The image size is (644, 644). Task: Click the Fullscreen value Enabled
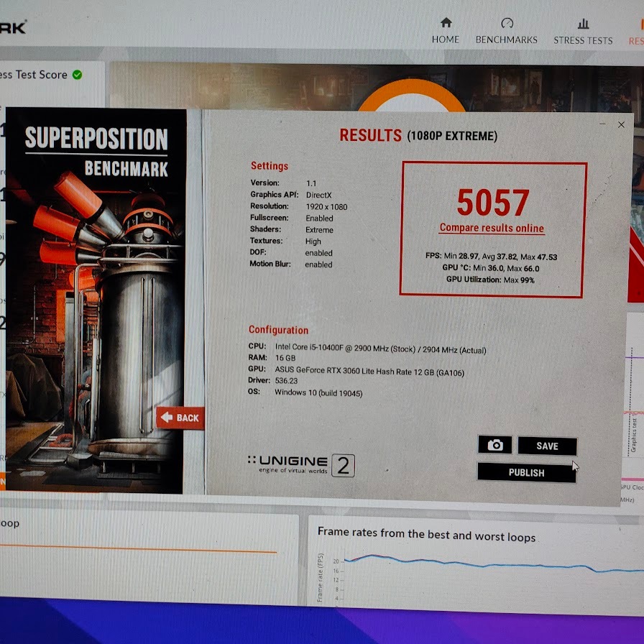tap(319, 218)
